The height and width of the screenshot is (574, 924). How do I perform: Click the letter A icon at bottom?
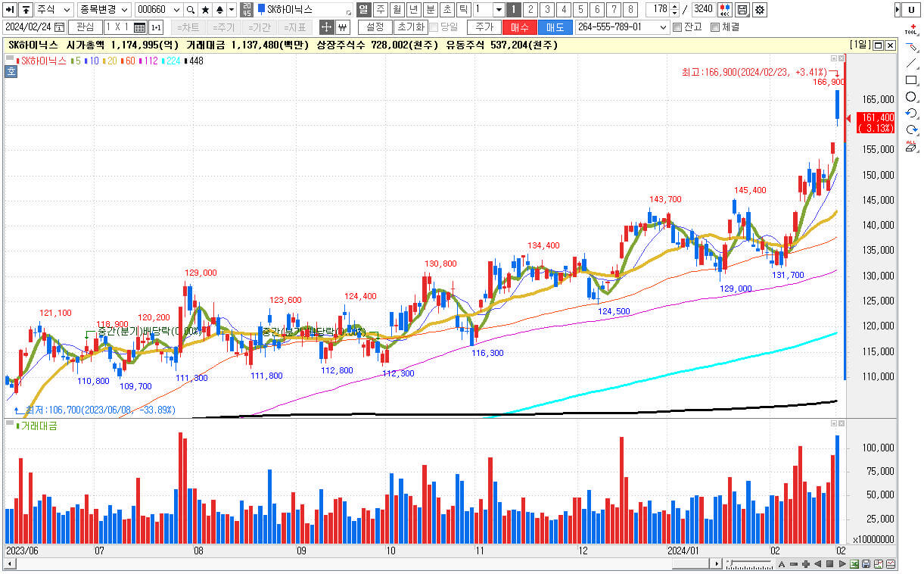[x=782, y=564]
